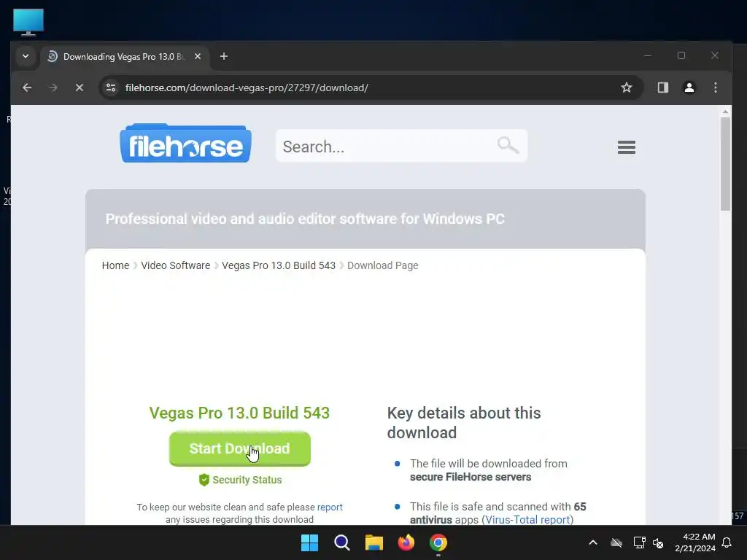Image resolution: width=747 pixels, height=560 pixels.
Task: Launch Firefox from the taskbar
Action: tap(406, 542)
